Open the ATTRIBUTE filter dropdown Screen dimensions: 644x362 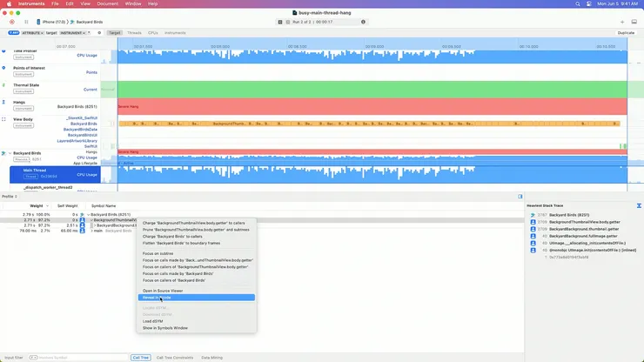(x=32, y=33)
